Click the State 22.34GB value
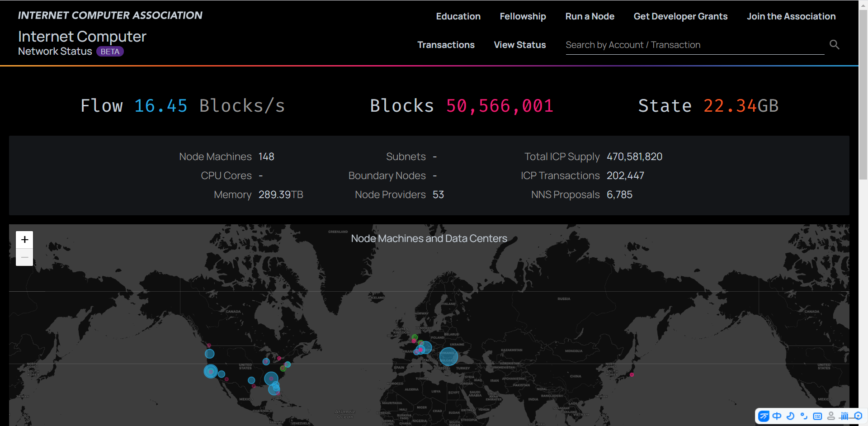This screenshot has width=868, height=426. [741, 106]
